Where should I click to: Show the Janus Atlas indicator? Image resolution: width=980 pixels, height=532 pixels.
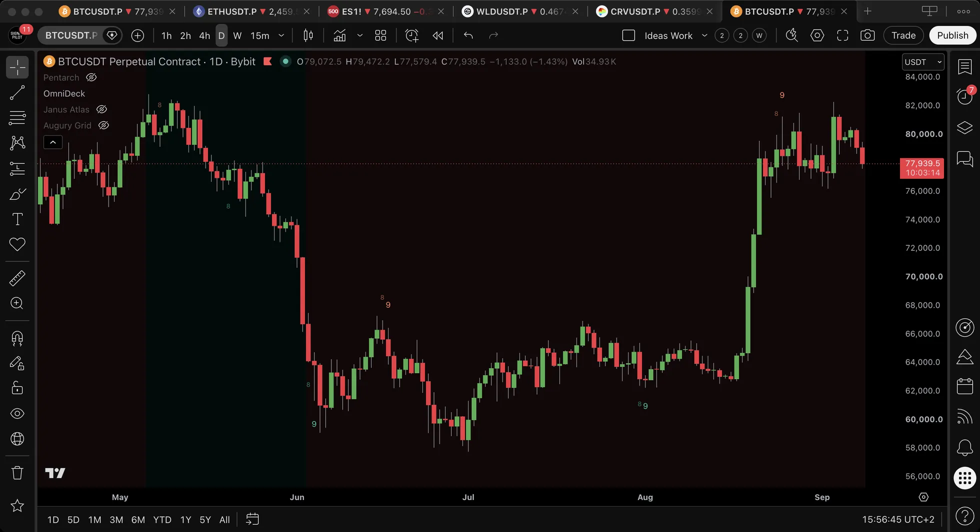(101, 109)
